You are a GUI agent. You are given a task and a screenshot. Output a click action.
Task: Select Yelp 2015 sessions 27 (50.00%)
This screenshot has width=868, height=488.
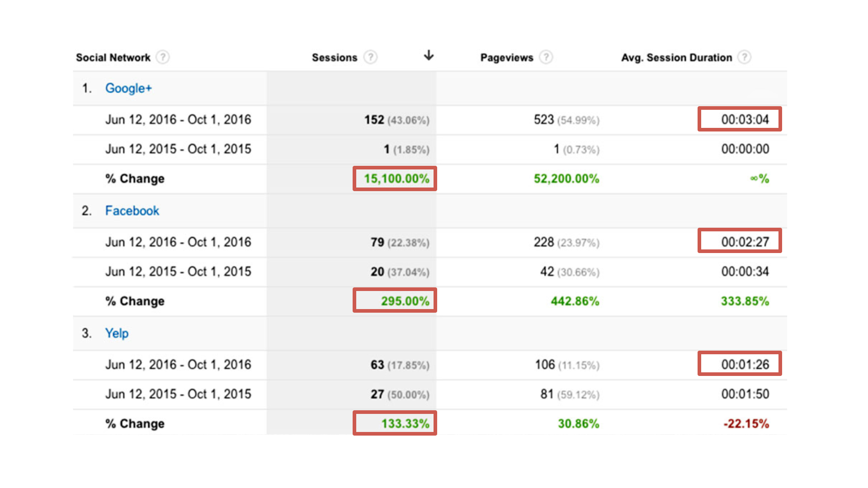(400, 394)
